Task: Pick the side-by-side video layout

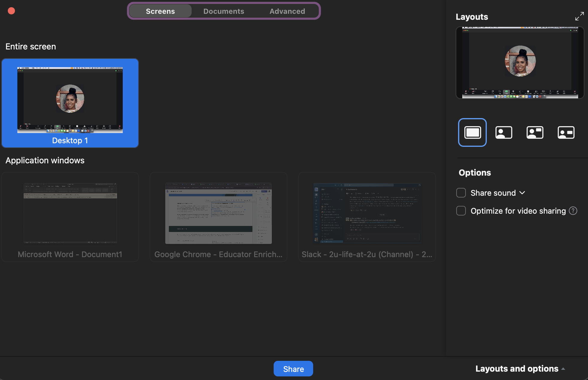Action: 566,132
